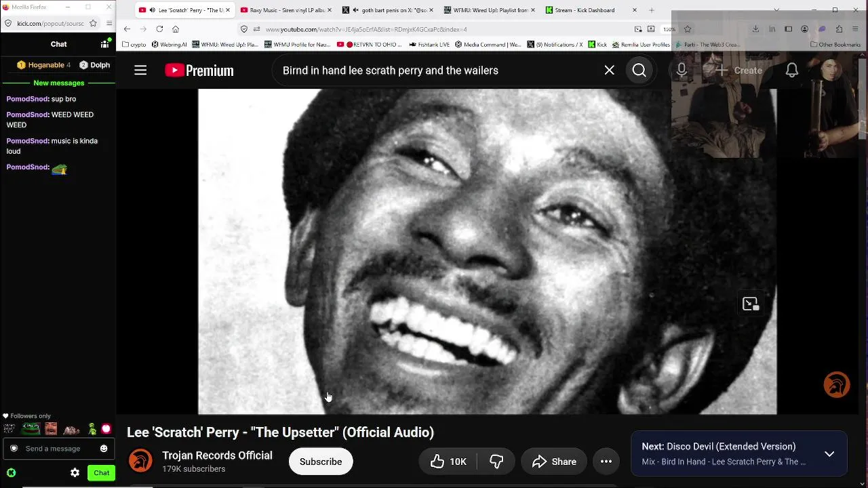
Task: Subscribe to Trojan Records Official
Action: [x=321, y=462]
